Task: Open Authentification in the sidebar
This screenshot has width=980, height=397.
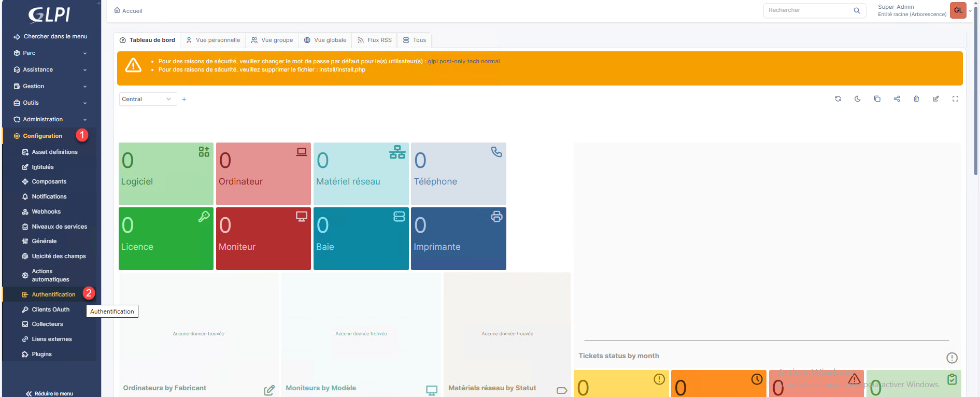Action: click(x=53, y=294)
